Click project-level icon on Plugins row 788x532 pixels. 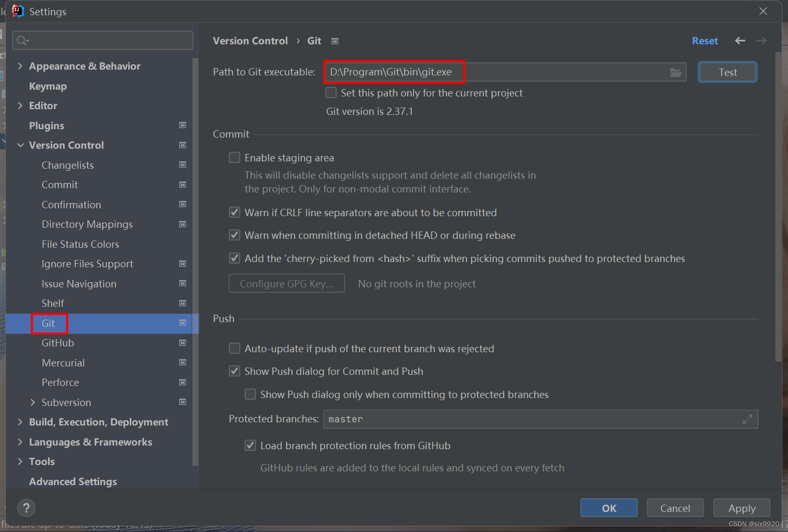tap(183, 125)
